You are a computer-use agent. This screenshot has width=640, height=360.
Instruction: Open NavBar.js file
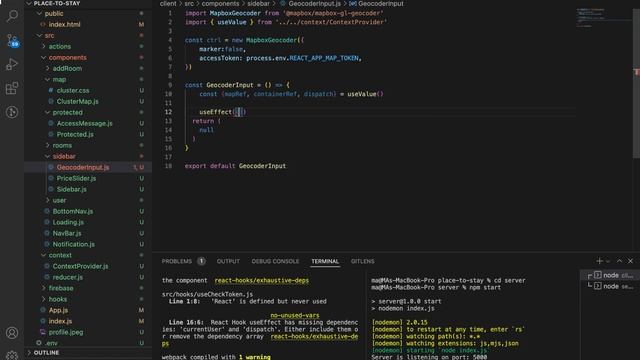pos(67,233)
